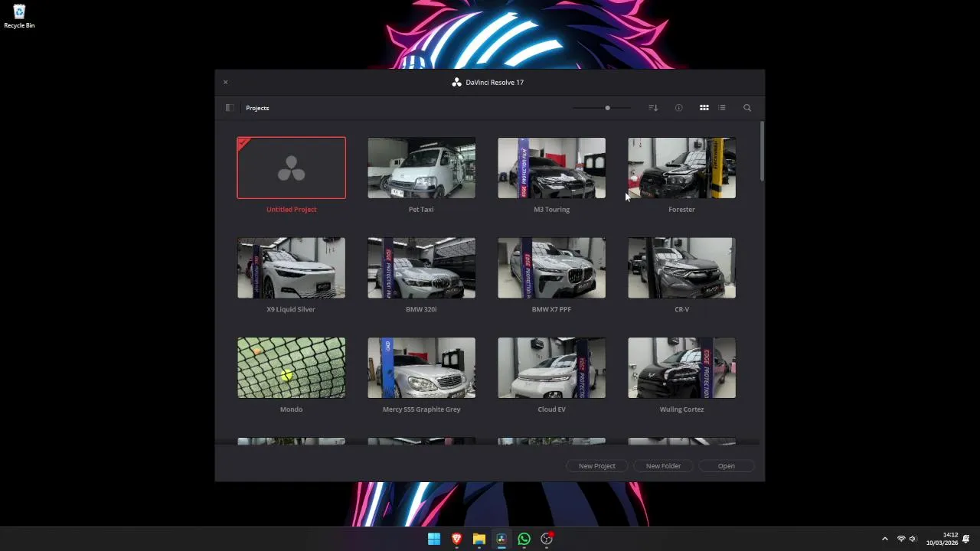Click the Projects breadcrumb label
Image resolution: width=980 pixels, height=551 pixels.
pyautogui.click(x=257, y=108)
